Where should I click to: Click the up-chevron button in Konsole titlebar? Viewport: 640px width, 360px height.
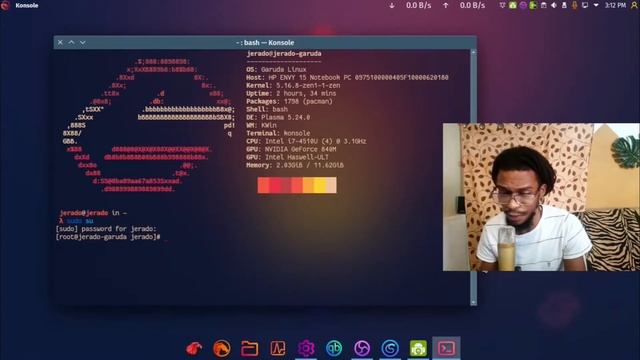(x=71, y=42)
